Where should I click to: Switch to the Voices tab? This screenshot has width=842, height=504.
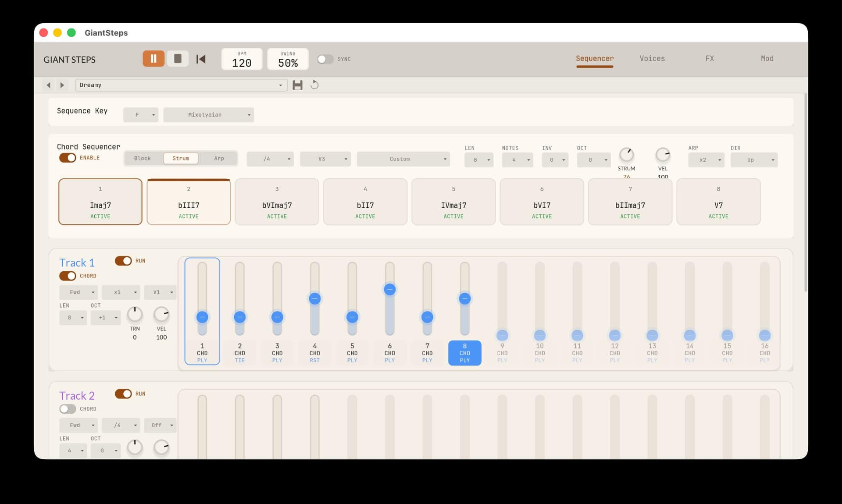(652, 58)
